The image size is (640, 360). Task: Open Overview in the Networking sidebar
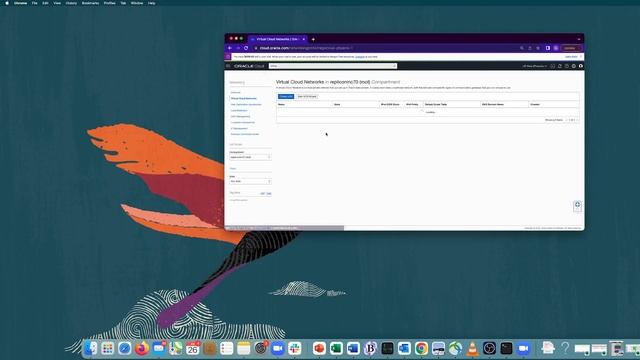click(x=236, y=93)
